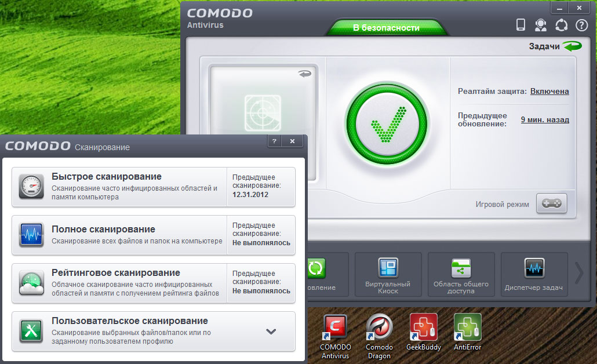597x364 pixels.
Task: Click Не выполнялось under Полное сканирование
Action: click(261, 242)
